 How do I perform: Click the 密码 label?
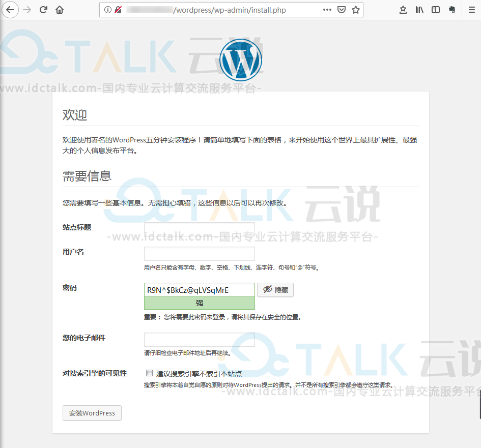[70, 288]
